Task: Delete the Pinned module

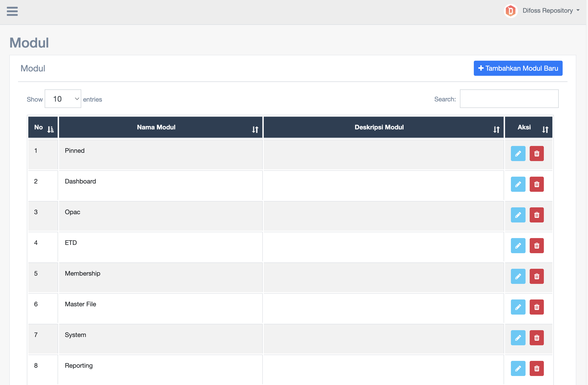Action: point(536,154)
